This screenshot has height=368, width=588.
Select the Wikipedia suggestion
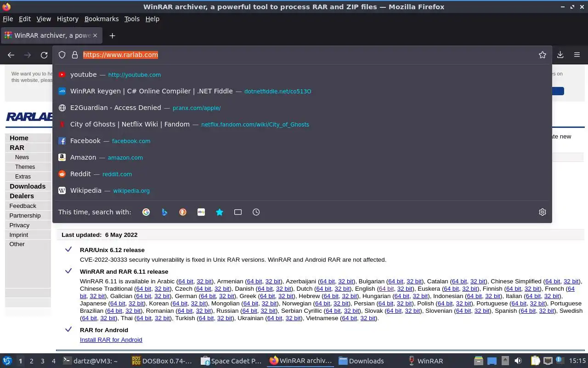[x=302, y=190]
